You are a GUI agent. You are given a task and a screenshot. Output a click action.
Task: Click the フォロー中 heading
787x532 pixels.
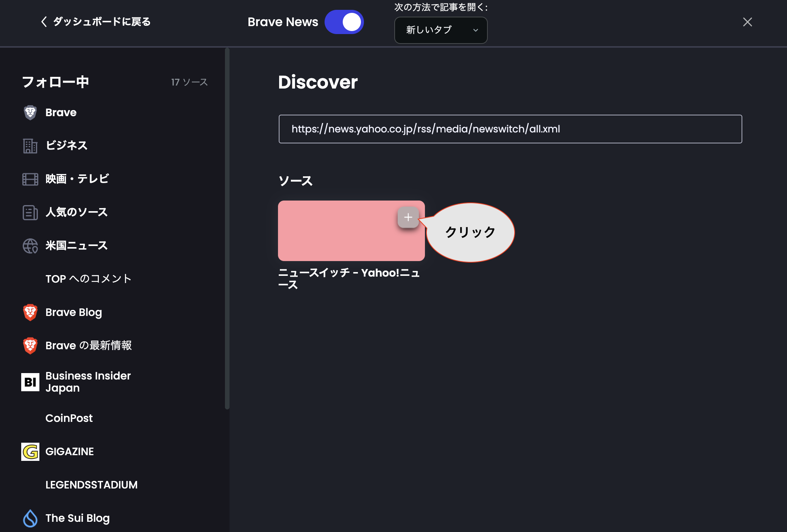click(x=55, y=82)
